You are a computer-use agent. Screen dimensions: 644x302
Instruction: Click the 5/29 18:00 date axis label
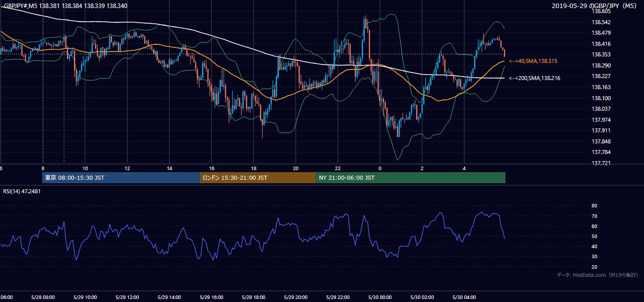tap(253, 297)
